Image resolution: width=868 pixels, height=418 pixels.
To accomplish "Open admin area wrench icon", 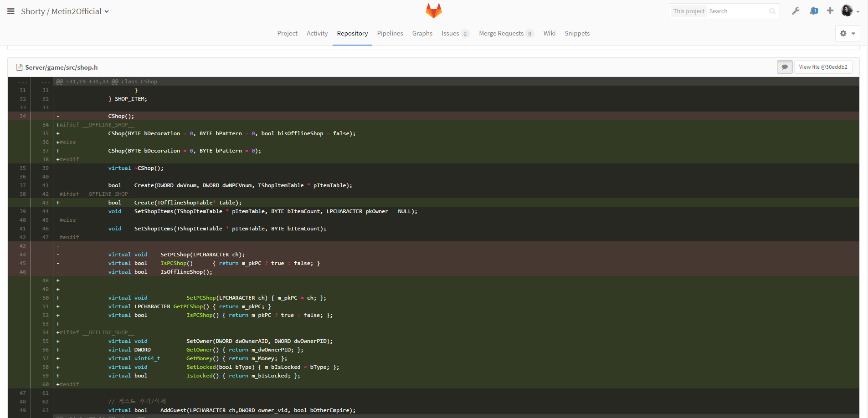I will pos(796,11).
